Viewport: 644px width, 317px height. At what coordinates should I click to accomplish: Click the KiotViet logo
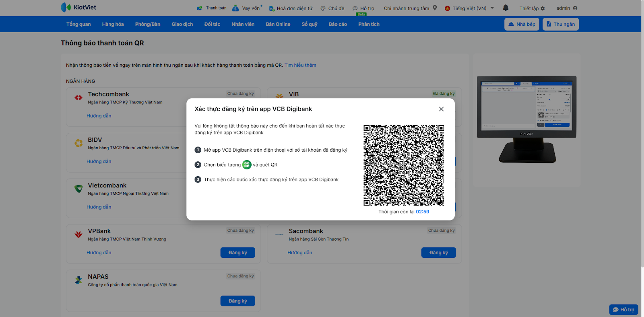pos(78,7)
